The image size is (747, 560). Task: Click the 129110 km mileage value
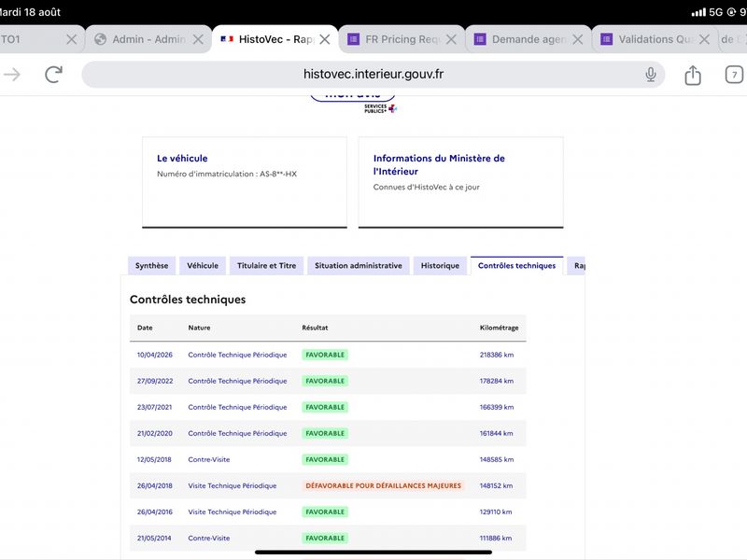point(496,511)
